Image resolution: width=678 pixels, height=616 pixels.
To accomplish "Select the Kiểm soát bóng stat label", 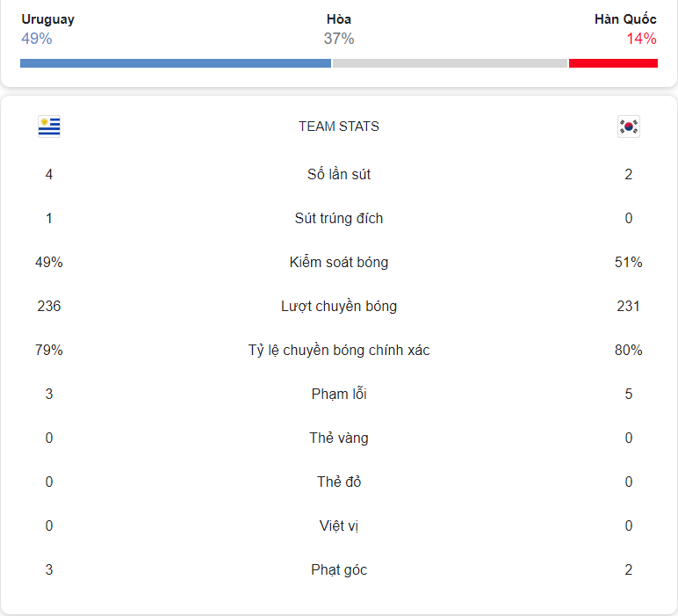I will (339, 262).
